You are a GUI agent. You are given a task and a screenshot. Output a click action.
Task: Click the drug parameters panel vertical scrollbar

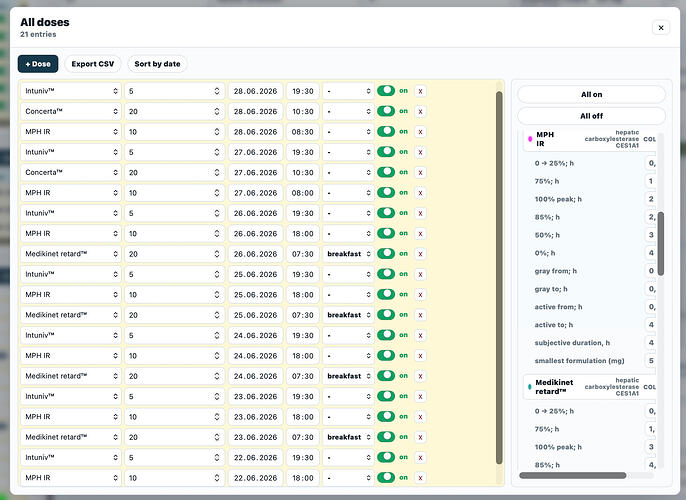point(661,244)
